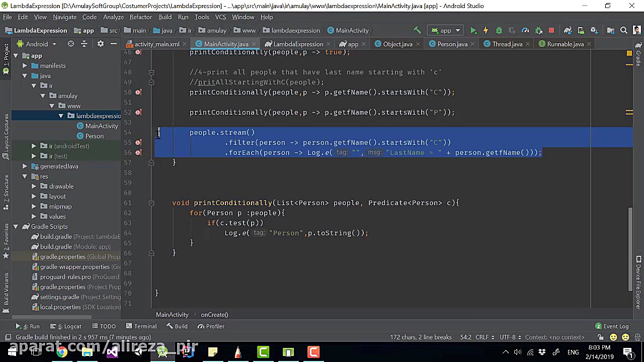Screen dimensions: 644x362
Task: Click the happy face feedback icon
Action: click(614, 337)
